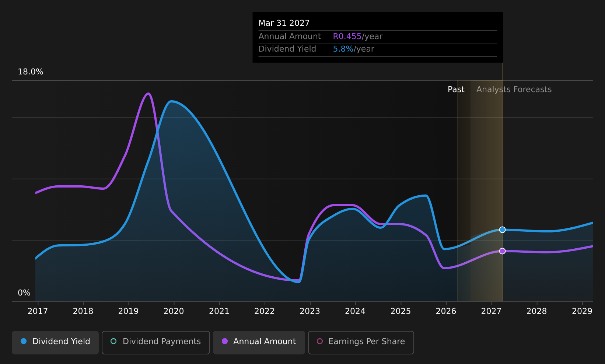Click the 2024 x-axis label
The width and height of the screenshot is (605, 364).
pyautogui.click(x=355, y=311)
